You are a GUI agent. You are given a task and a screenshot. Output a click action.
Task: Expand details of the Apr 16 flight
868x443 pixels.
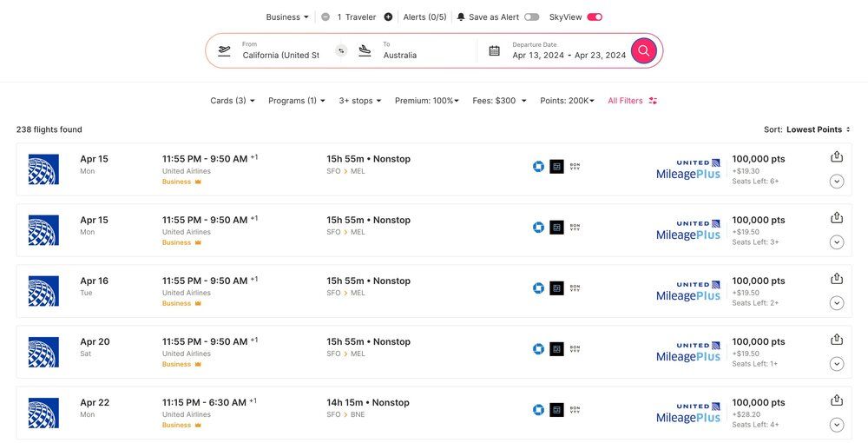click(x=837, y=303)
